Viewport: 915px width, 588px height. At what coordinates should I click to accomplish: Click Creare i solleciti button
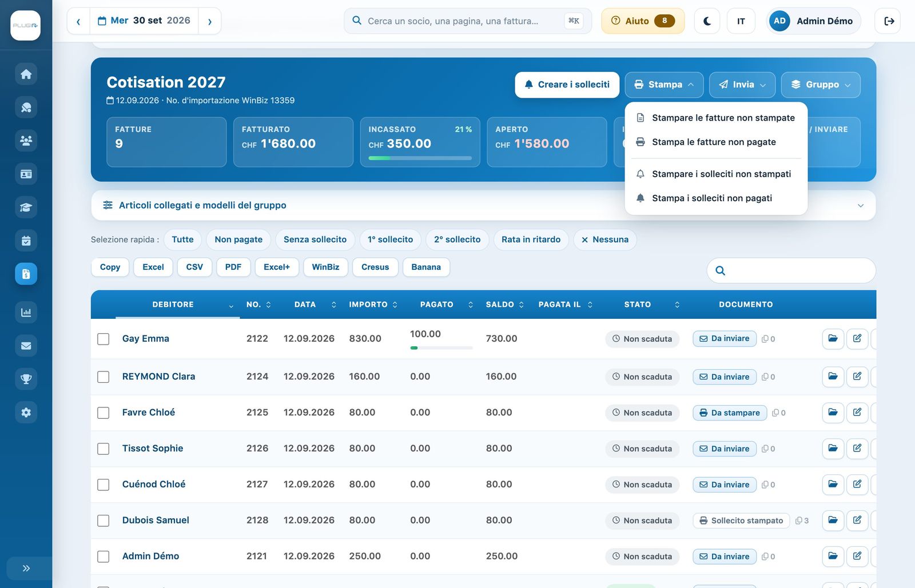(x=567, y=85)
